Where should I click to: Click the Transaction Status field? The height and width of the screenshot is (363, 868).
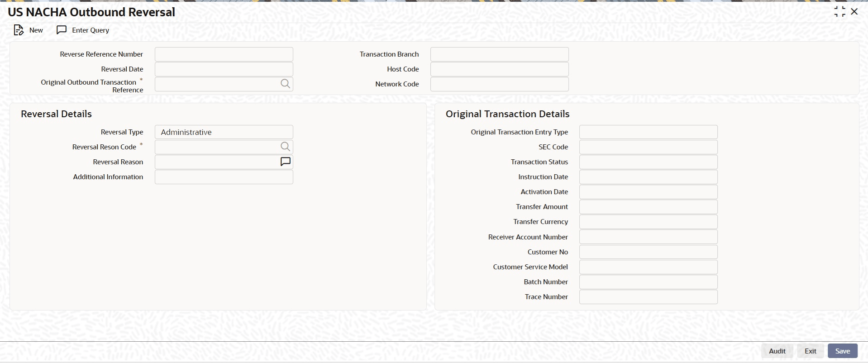[x=649, y=162]
